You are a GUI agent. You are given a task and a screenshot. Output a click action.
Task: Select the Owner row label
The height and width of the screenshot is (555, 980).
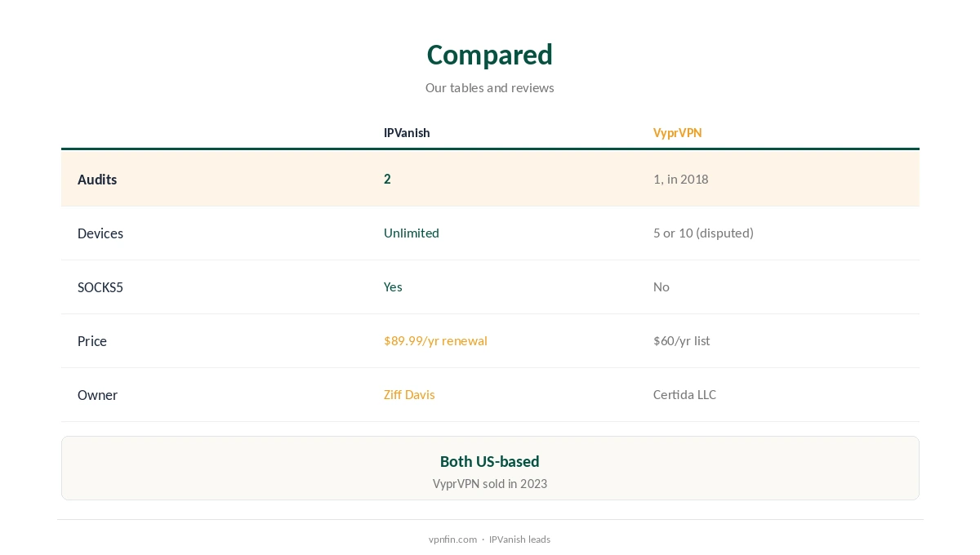[97, 395]
